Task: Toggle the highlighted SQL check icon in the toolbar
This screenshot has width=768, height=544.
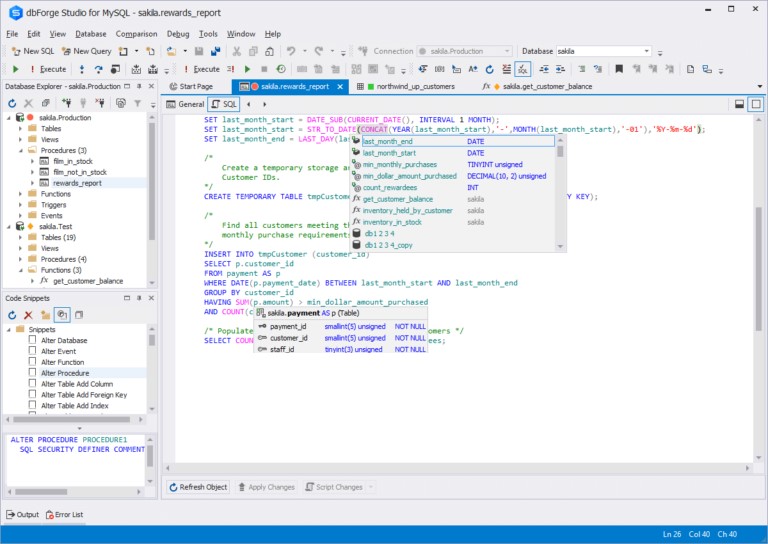Action: [523, 69]
